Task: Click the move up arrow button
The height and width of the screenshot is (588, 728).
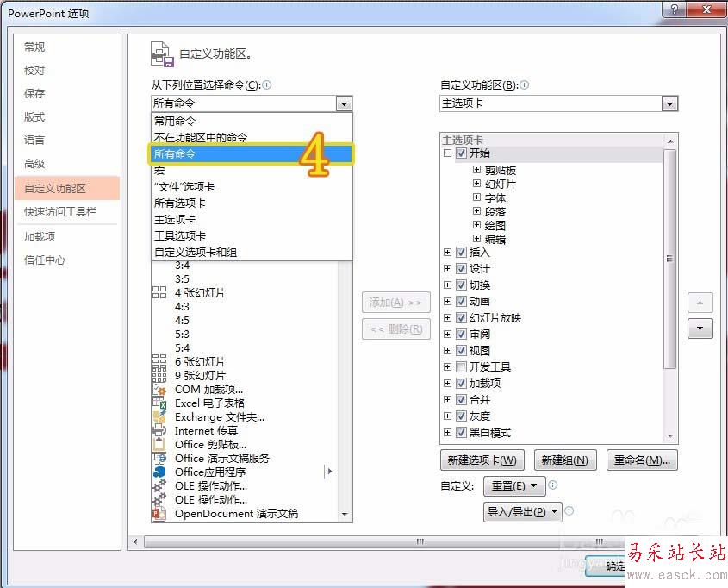Action: 700,303
